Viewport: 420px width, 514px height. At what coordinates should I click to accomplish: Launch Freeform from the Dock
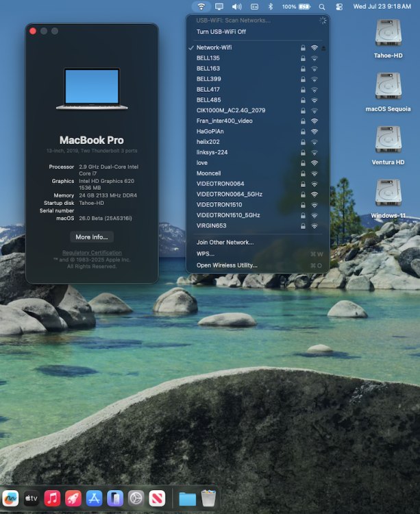point(10,498)
